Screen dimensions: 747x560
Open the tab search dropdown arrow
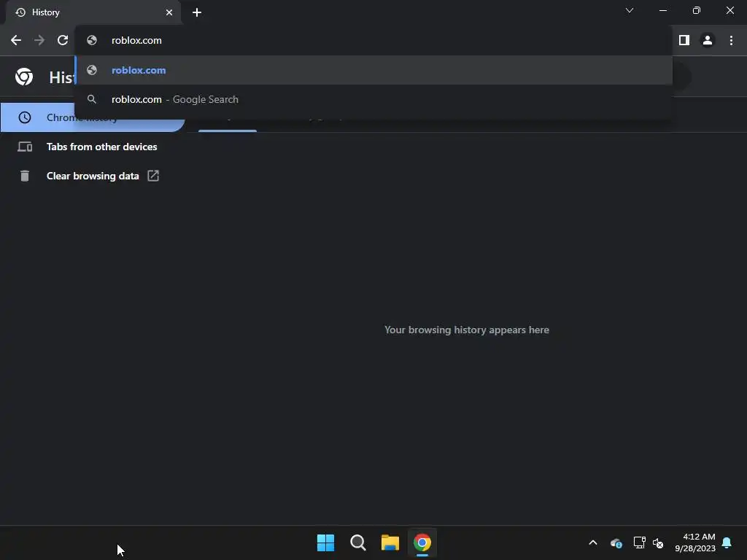(630, 10)
